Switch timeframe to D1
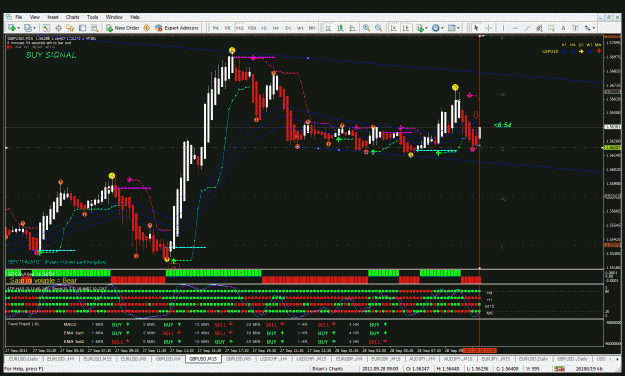 tap(288, 28)
